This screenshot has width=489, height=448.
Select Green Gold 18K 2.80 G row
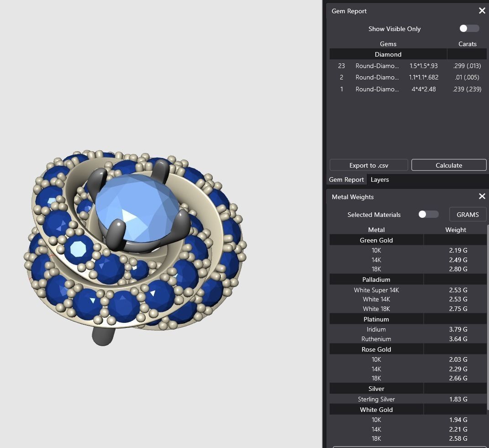point(408,269)
